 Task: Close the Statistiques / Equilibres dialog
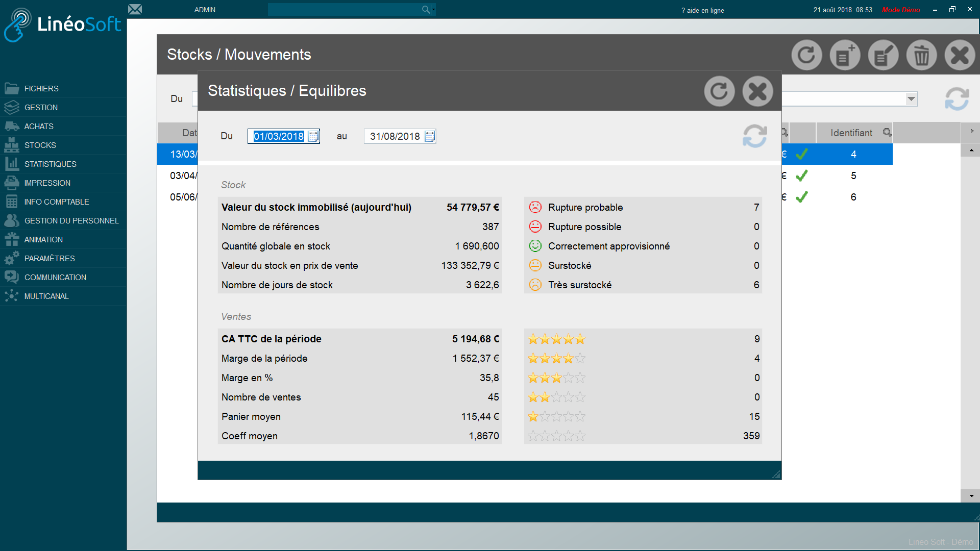[757, 91]
